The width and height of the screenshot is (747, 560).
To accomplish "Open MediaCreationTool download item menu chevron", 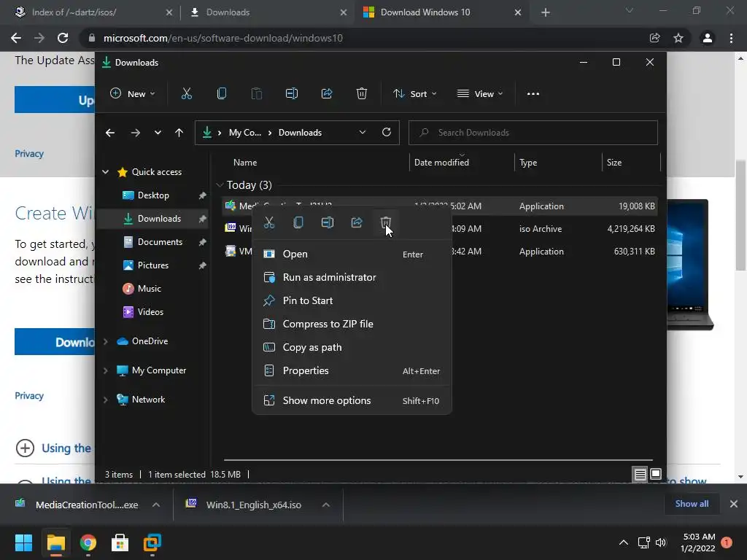I will 156,505.
